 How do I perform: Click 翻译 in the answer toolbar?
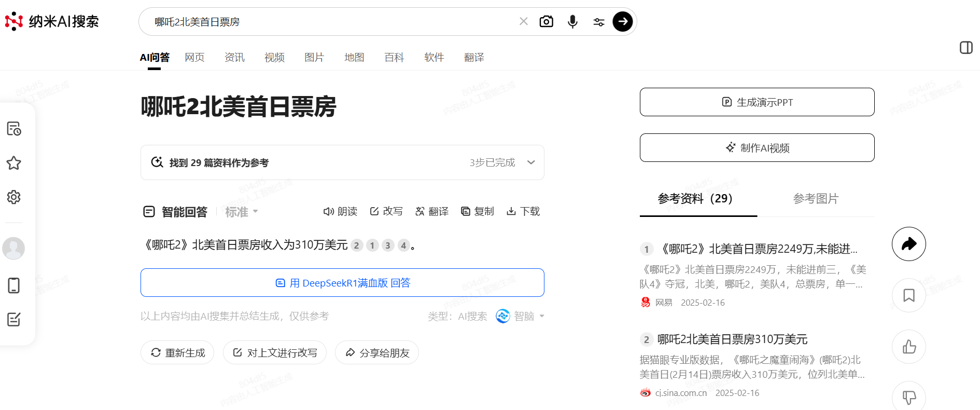tap(432, 211)
